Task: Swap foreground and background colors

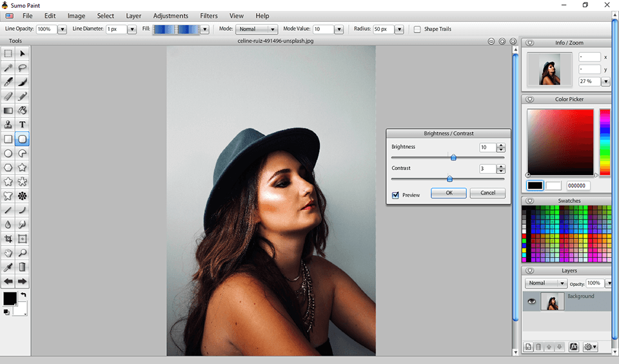Action: click(23, 294)
